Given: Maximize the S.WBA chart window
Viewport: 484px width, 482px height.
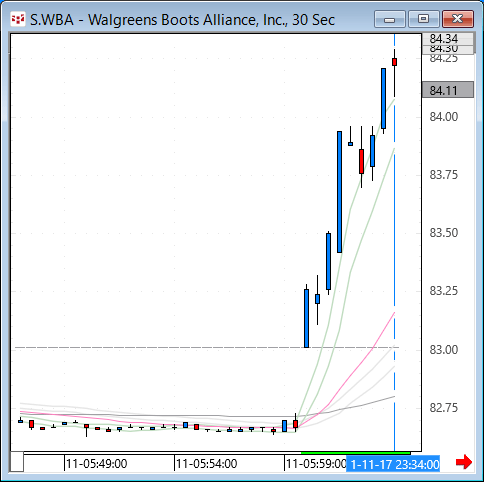Looking at the screenshot, I should click(x=424, y=19).
